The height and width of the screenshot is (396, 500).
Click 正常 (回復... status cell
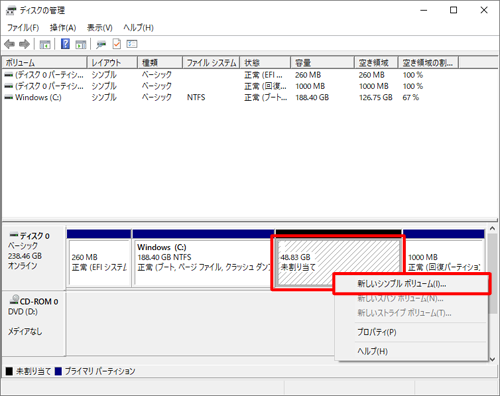[265, 86]
